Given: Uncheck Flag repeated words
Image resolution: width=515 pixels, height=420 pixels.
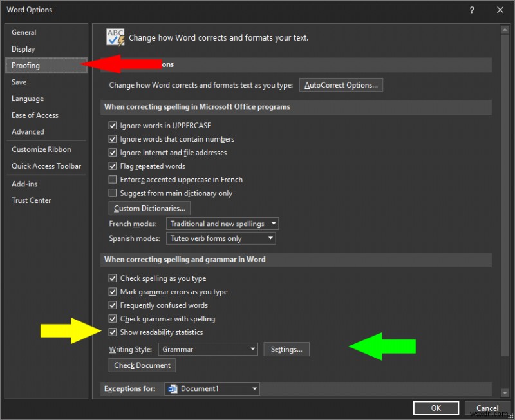Looking at the screenshot, I should [113, 166].
